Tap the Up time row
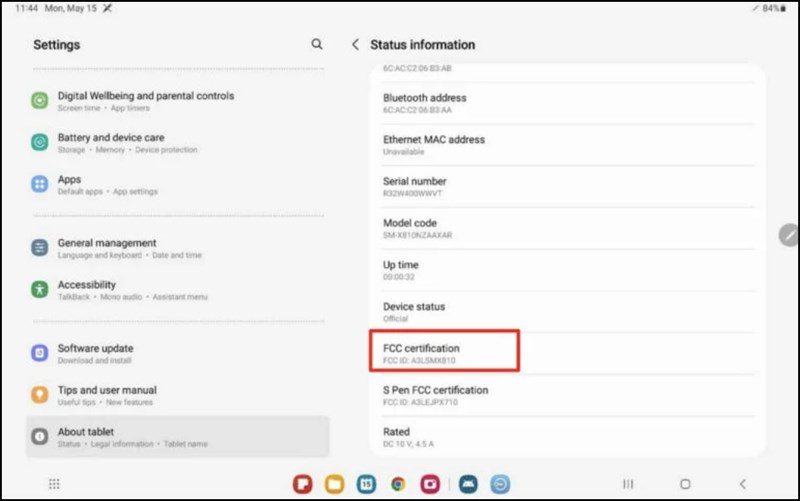 [567, 270]
